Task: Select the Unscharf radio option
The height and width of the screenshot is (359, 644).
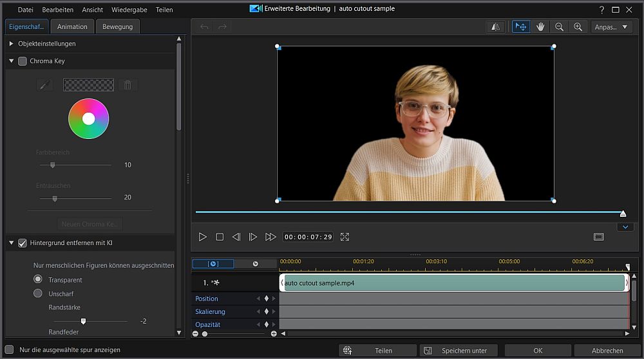Action: point(38,293)
